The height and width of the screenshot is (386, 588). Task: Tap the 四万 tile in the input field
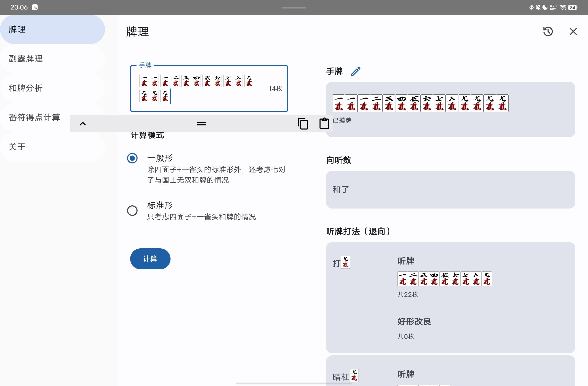[x=196, y=81]
